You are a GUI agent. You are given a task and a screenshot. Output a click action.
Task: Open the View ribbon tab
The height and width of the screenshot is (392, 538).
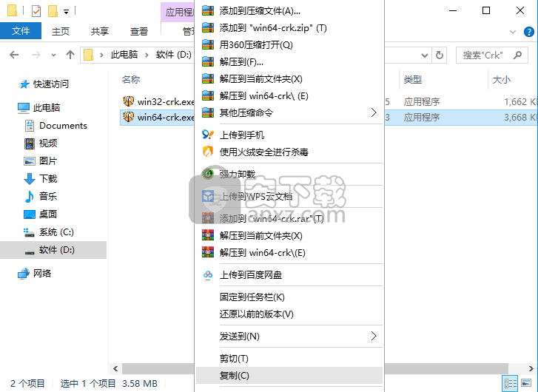[139, 31]
